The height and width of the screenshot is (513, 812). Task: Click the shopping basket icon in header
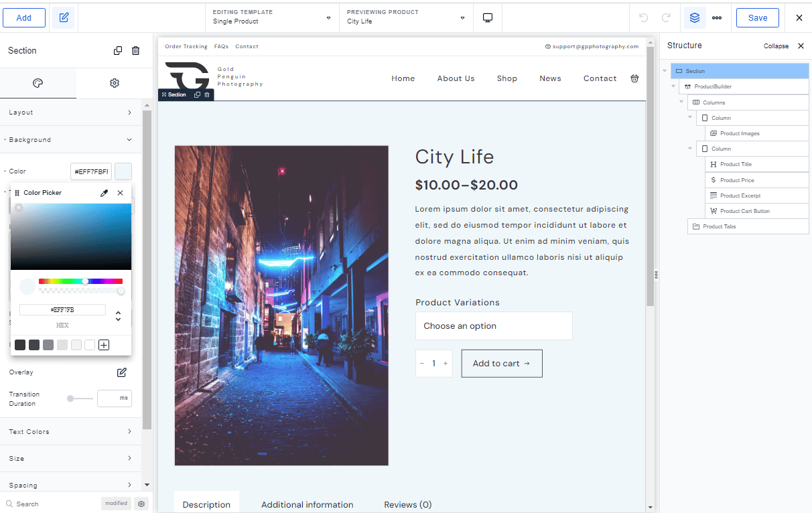[634, 78]
